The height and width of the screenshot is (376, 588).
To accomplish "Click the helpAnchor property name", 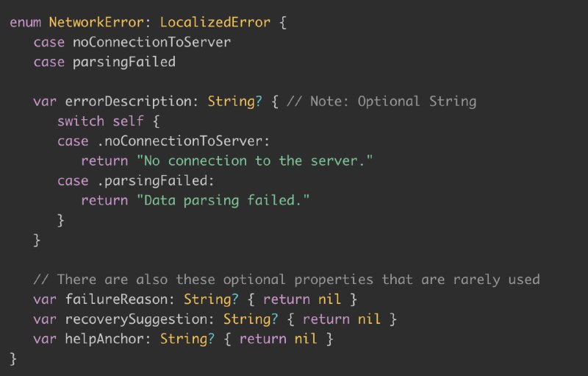I will (104, 339).
